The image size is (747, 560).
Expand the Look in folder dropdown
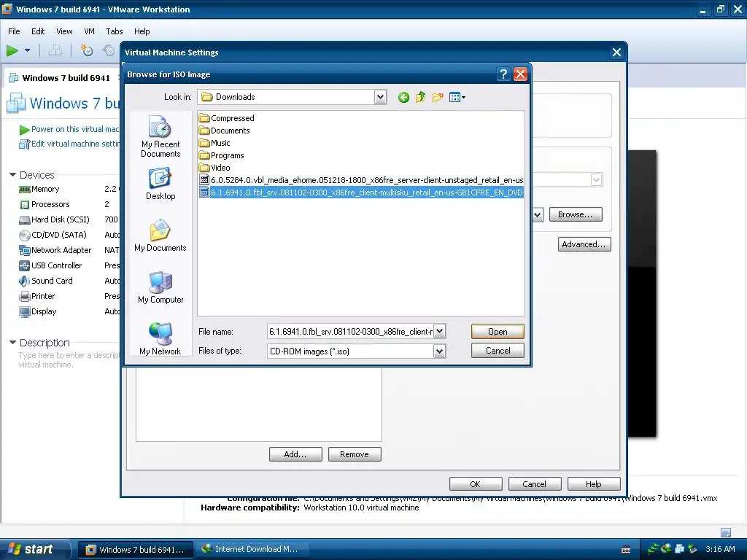(380, 97)
